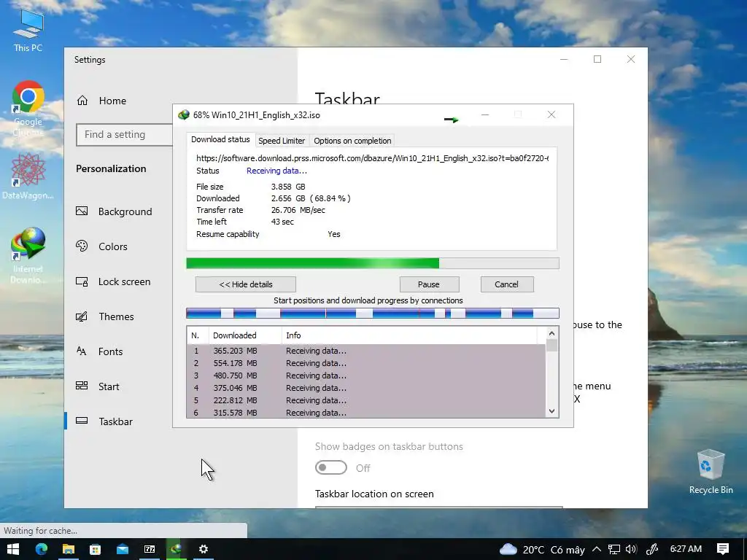Switch to Options on completion tab

(352, 141)
